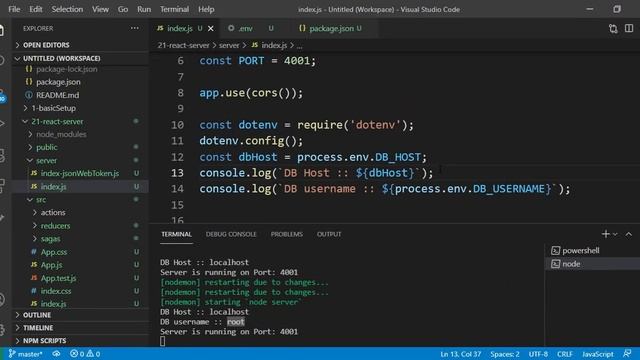640x360 pixels.
Task: Expand the node_modules folder
Action: (x=61, y=134)
